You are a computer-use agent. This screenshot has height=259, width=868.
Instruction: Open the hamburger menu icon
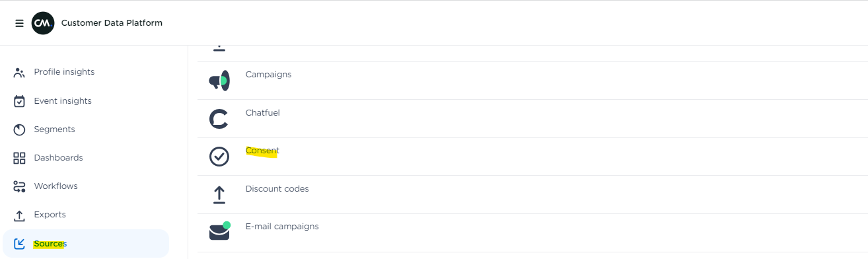point(19,23)
